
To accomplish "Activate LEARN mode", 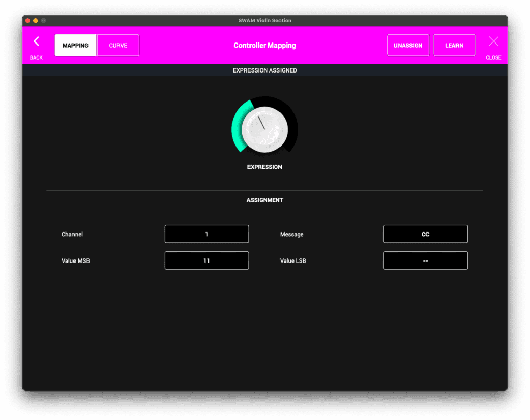I will (454, 45).
